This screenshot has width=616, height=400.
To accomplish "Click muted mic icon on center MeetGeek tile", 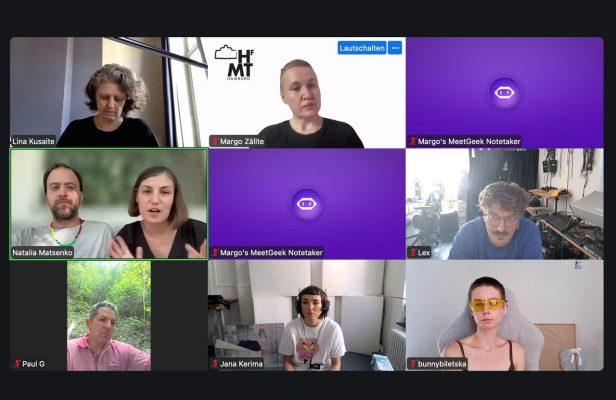I will [215, 252].
